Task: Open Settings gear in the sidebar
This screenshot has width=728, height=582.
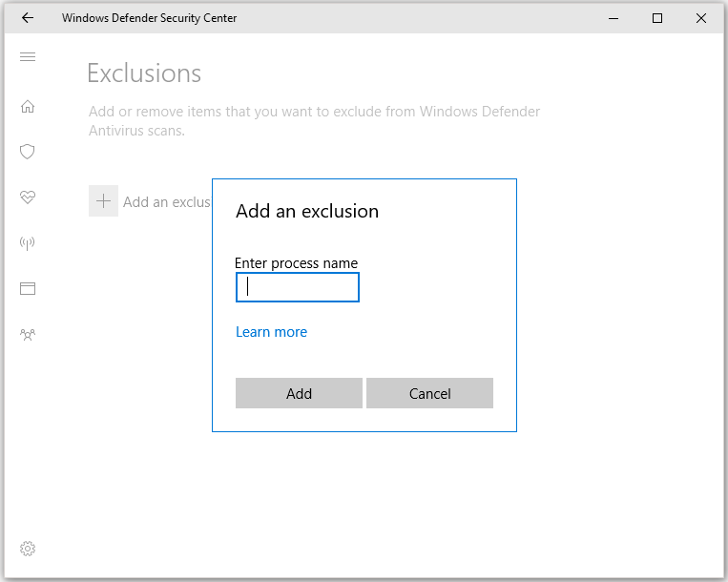Action: point(28,549)
